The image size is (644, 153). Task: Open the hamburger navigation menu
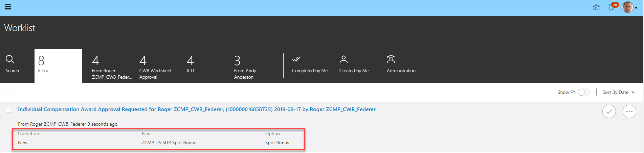click(x=8, y=7)
